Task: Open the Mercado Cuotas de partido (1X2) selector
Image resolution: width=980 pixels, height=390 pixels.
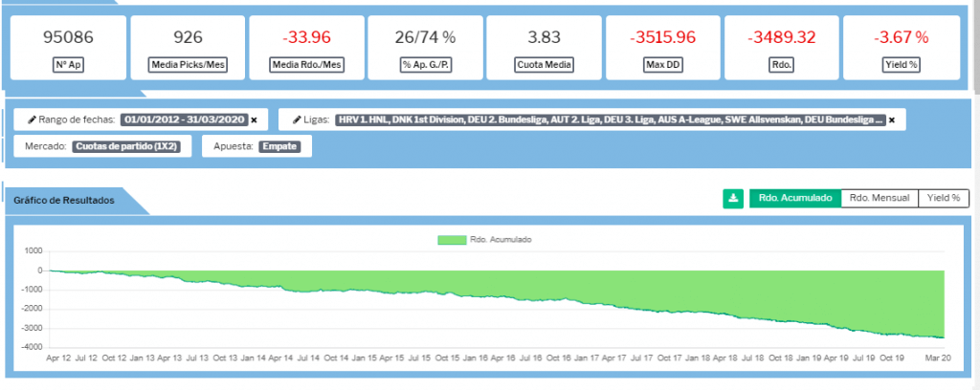Action: pyautogui.click(x=133, y=147)
